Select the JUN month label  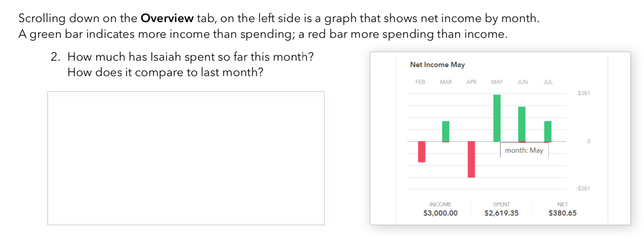tap(522, 82)
